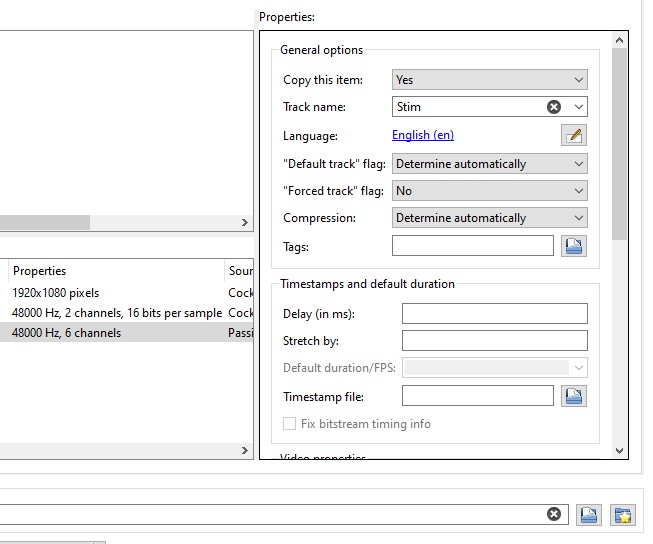Click the Properties column header
Viewport: 653px width, 544px height.
[117, 271]
